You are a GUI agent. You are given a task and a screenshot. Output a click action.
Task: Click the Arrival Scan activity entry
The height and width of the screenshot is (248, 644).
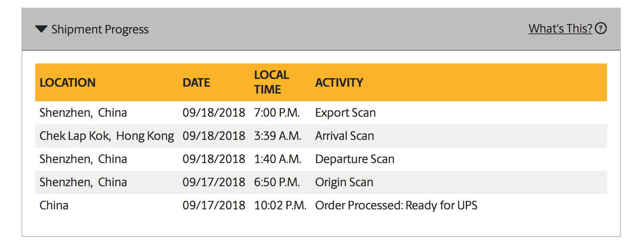(x=344, y=136)
